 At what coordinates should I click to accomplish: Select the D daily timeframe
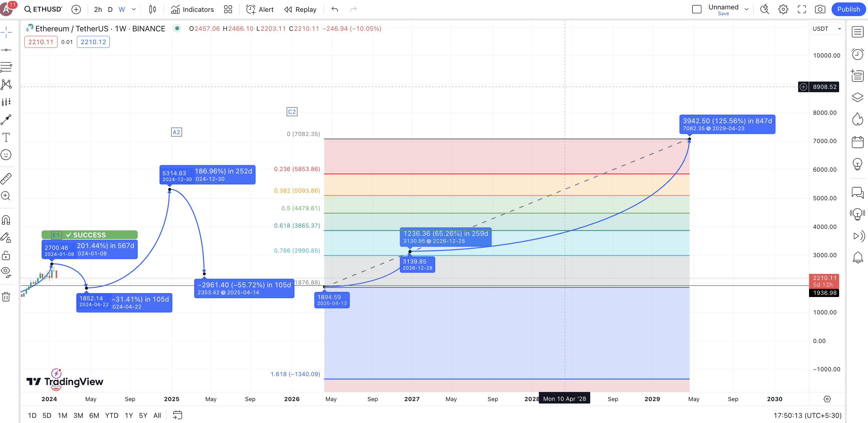[x=110, y=9]
